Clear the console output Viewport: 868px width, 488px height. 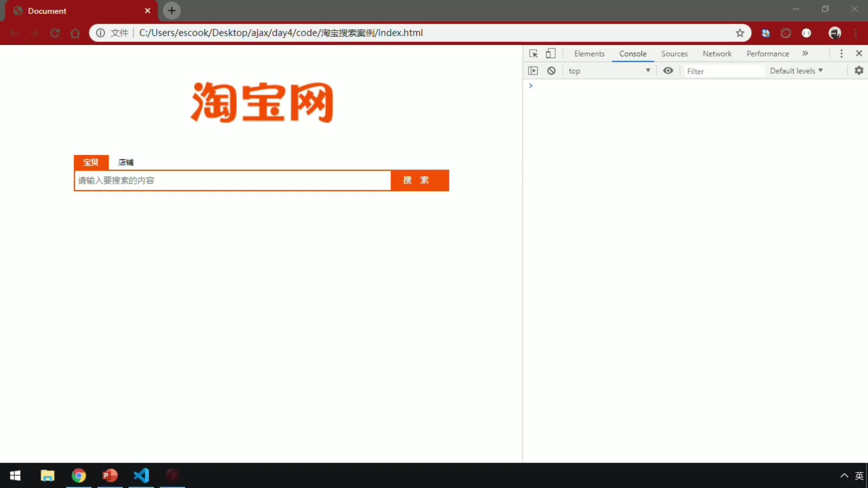[551, 71]
